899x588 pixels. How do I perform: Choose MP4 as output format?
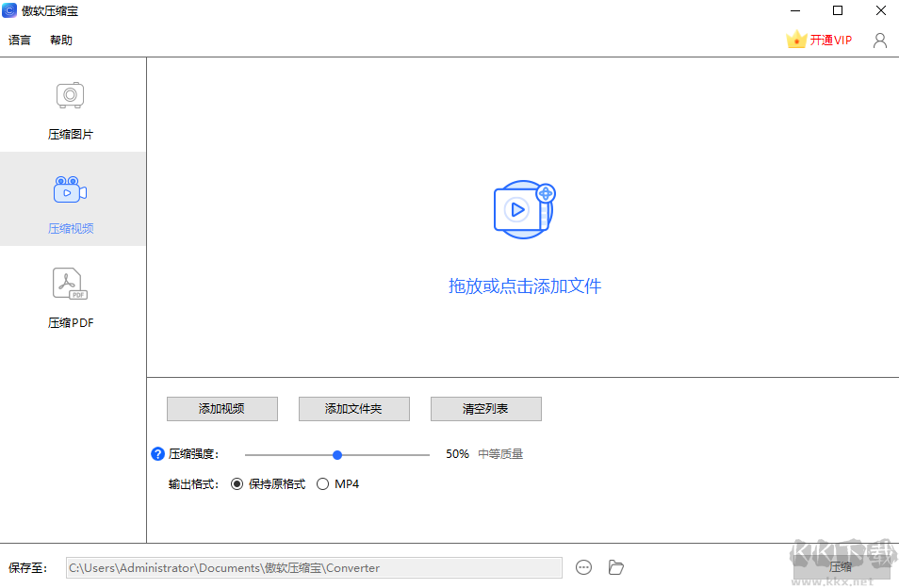323,483
